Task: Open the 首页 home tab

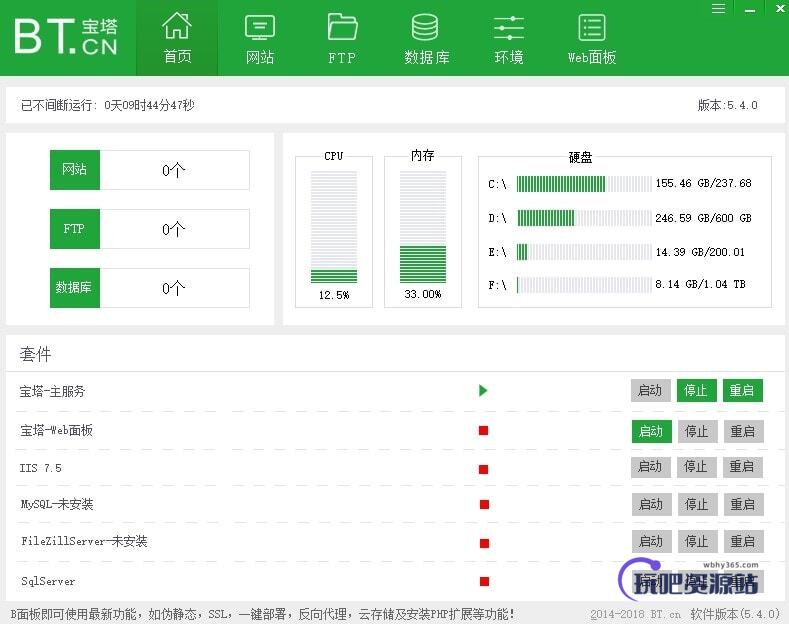Action: [177, 38]
